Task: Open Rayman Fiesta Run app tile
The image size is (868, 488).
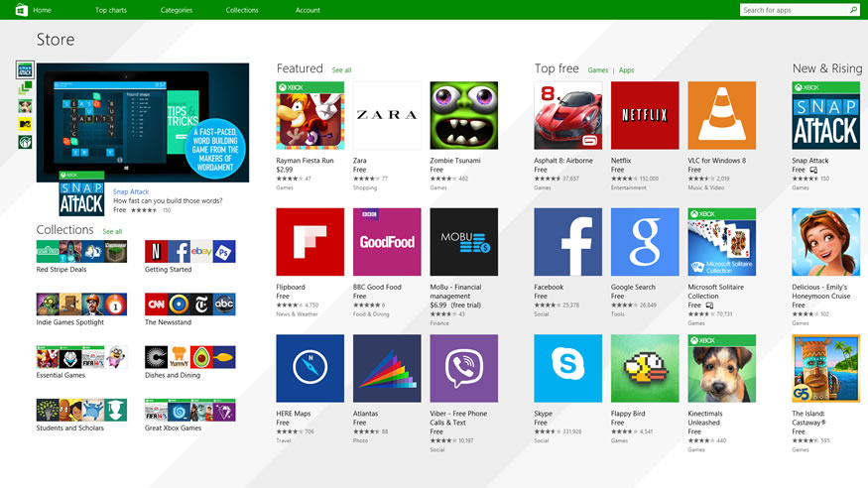Action: coord(310,116)
